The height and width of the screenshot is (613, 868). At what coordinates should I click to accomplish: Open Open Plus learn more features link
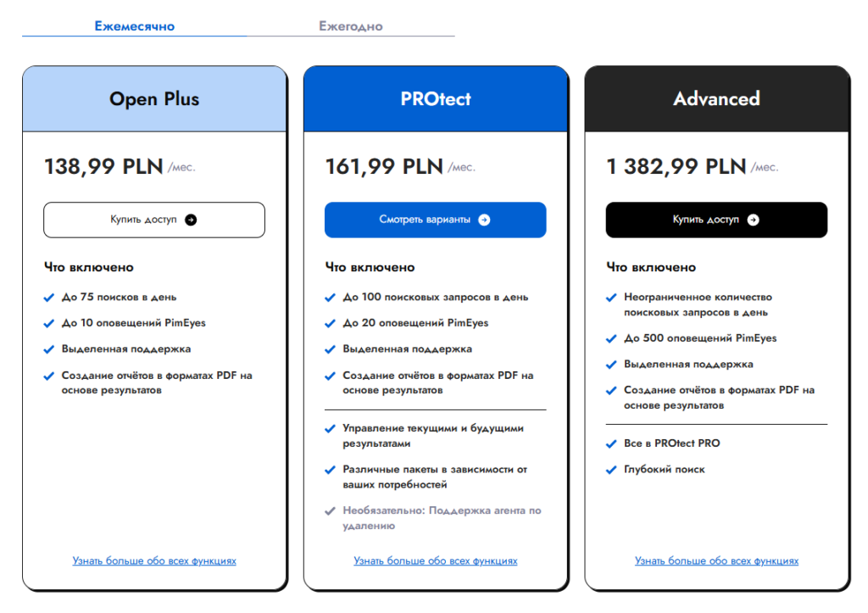[154, 561]
